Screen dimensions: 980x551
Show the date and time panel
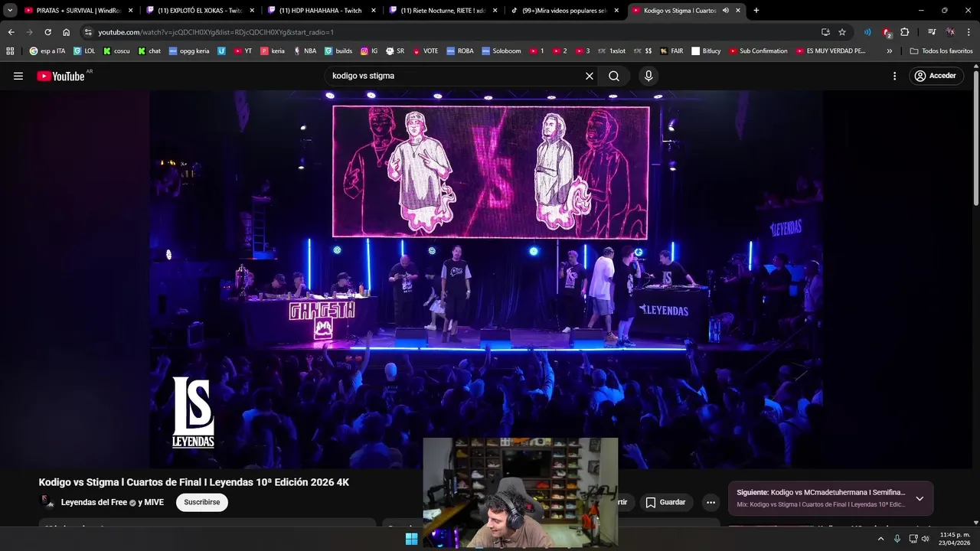click(x=955, y=539)
